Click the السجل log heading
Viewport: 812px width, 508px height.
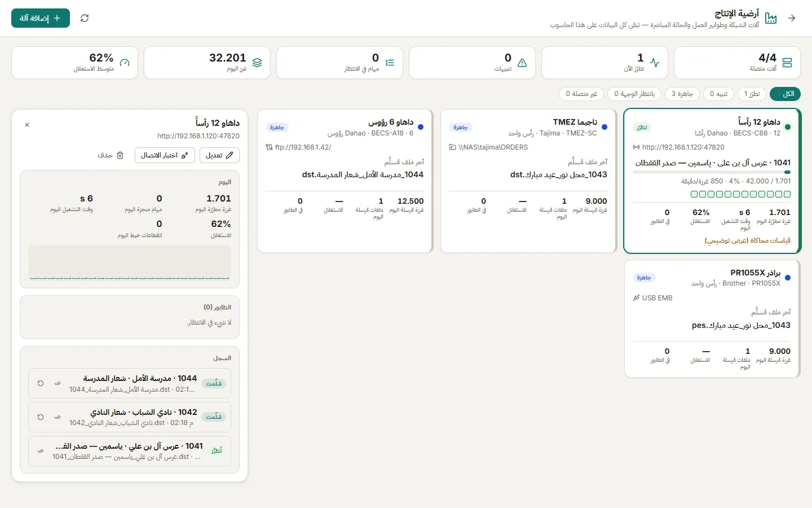pyautogui.click(x=222, y=358)
